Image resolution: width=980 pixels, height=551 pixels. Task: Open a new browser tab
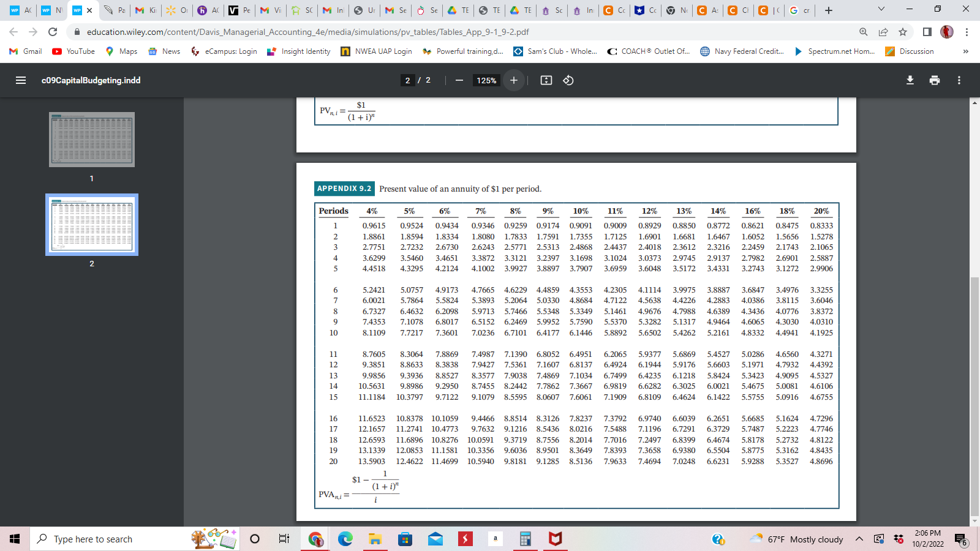829,10
